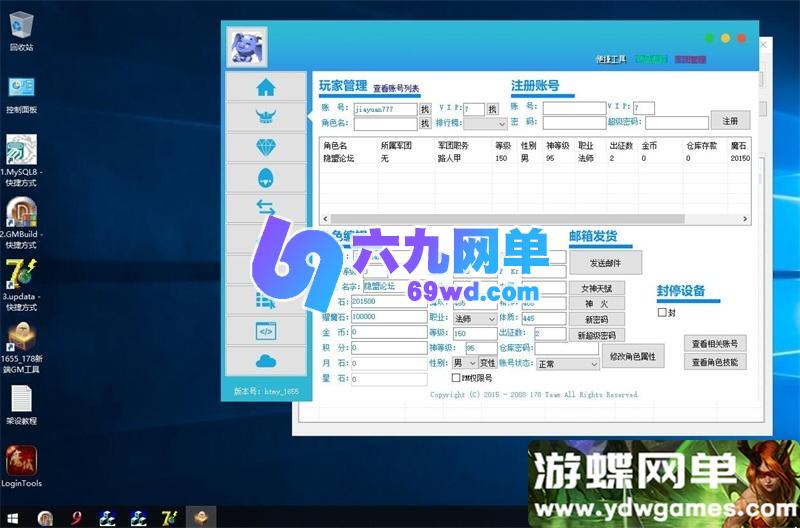Click the red 9 taskbar icon

pyautogui.click(x=77, y=518)
